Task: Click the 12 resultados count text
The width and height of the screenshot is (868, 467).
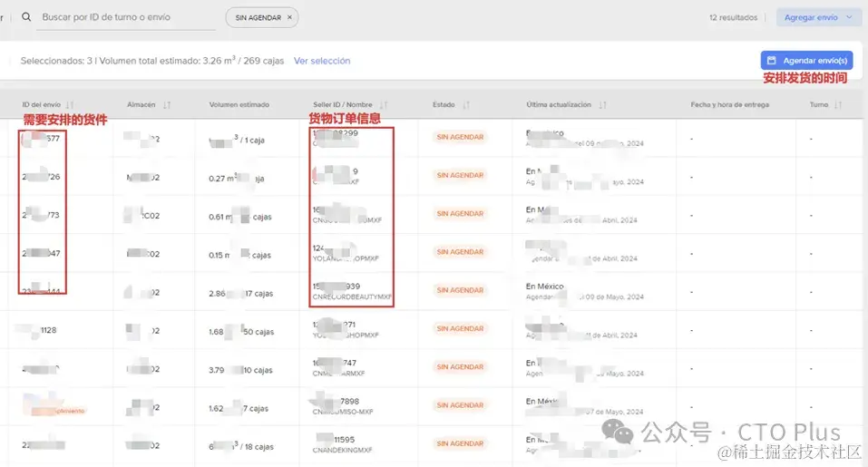Action: pos(733,18)
